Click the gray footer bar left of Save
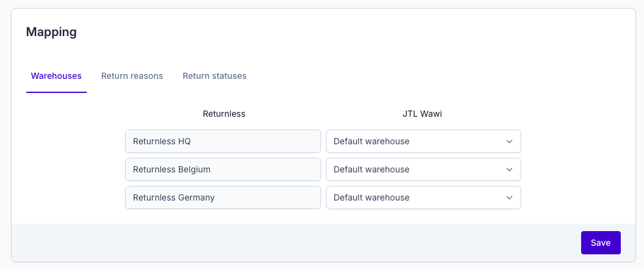 pyautogui.click(x=293, y=243)
